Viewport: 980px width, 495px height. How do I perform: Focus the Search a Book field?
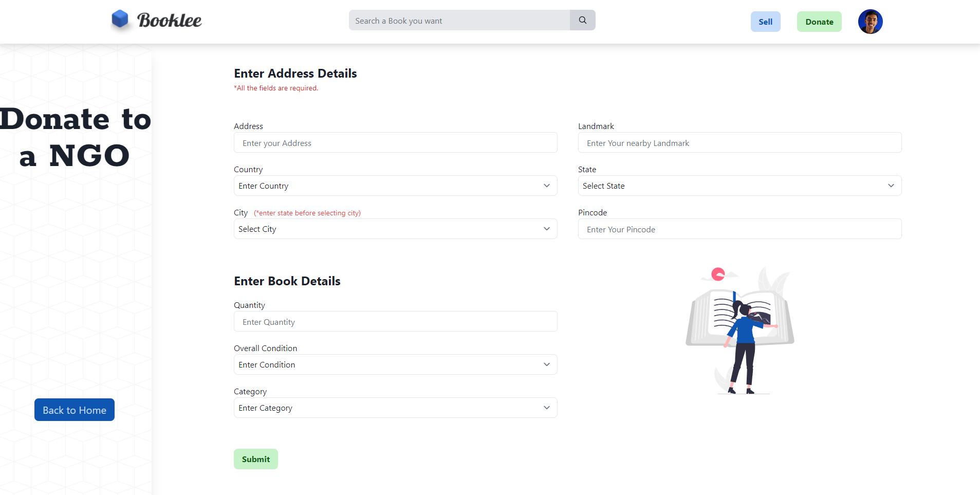pos(459,20)
